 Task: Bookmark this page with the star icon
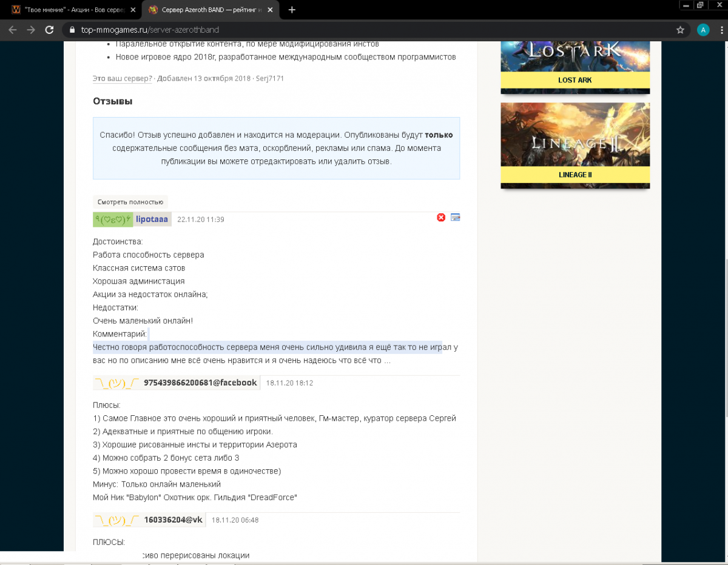(x=681, y=29)
